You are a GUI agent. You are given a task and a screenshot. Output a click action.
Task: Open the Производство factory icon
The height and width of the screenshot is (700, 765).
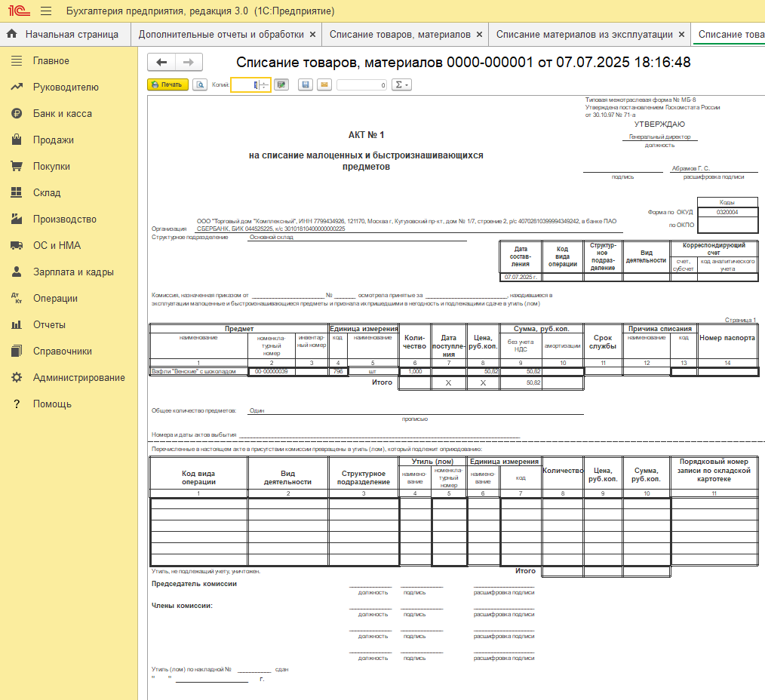tap(17, 219)
